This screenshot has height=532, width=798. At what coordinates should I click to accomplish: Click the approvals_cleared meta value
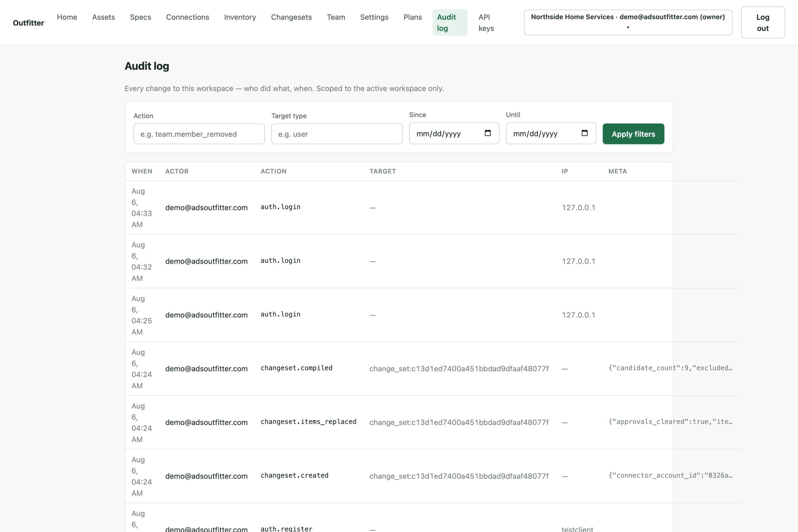coord(670,421)
